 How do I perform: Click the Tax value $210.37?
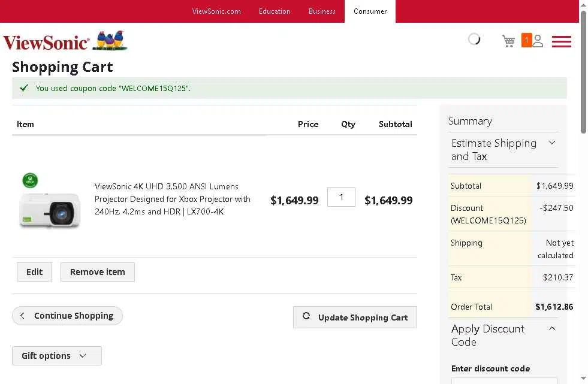tap(557, 277)
